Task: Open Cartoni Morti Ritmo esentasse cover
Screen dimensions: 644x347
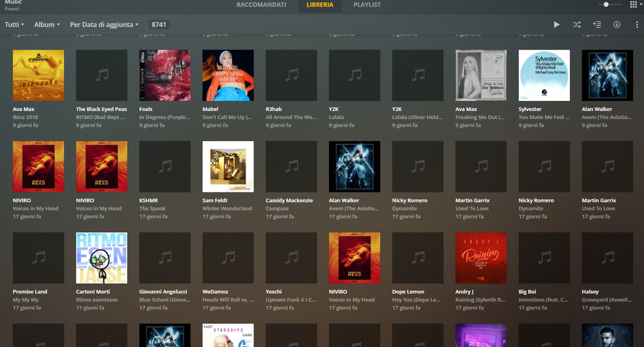Action: coord(102,257)
